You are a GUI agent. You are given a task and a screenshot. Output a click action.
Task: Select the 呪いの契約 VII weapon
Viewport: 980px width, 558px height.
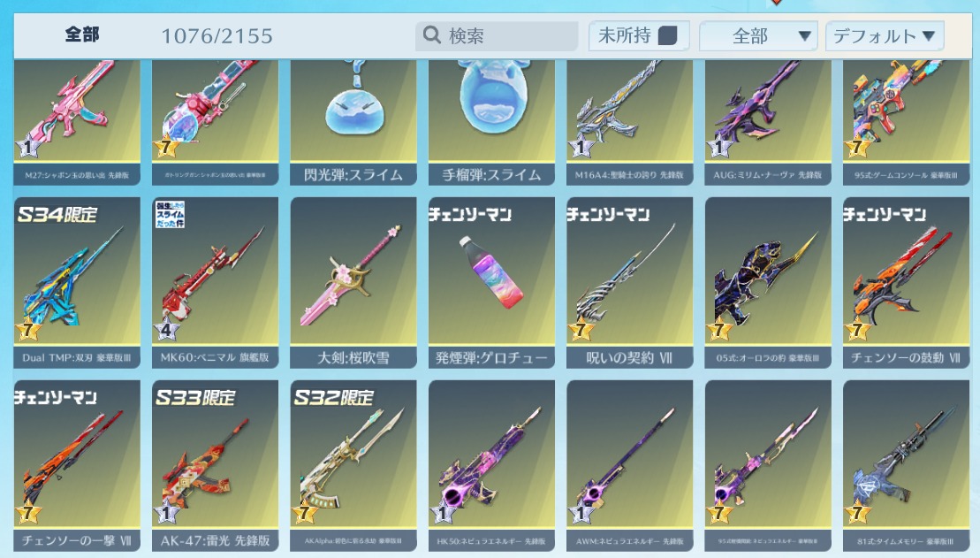point(629,283)
